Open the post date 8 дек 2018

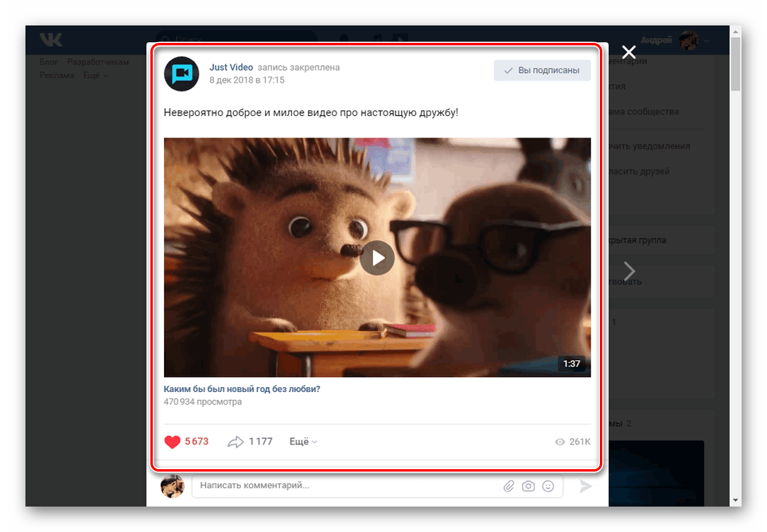click(247, 80)
